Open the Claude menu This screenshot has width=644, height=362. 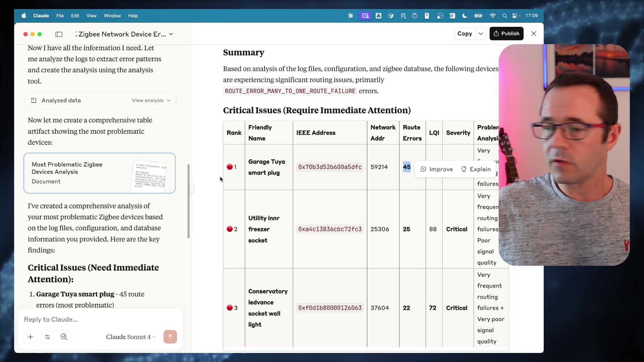tap(41, 16)
